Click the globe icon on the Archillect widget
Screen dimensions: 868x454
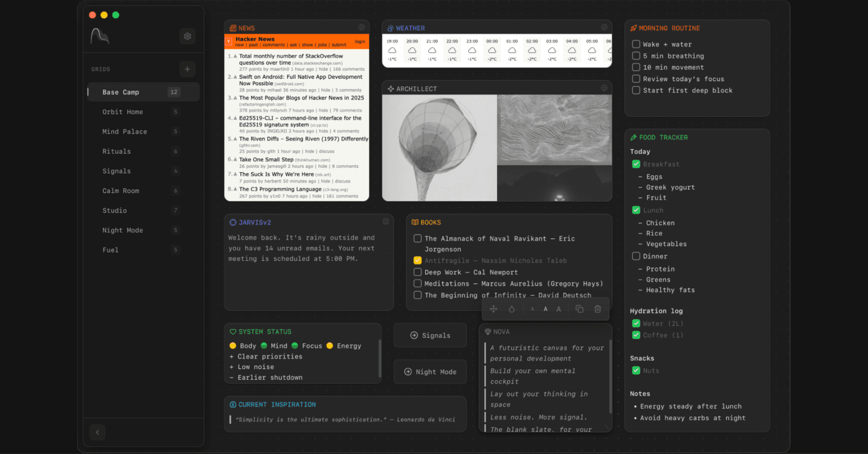tap(604, 88)
